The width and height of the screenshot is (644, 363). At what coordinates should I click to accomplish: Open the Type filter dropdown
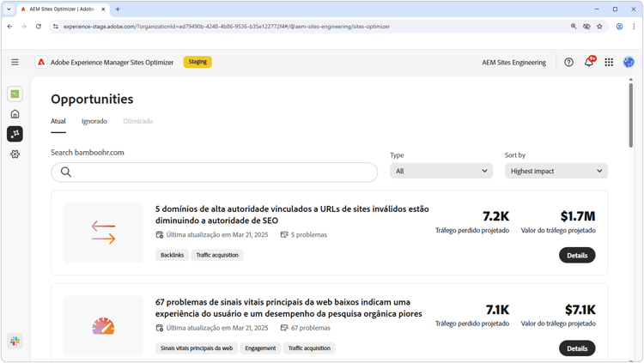tap(441, 171)
